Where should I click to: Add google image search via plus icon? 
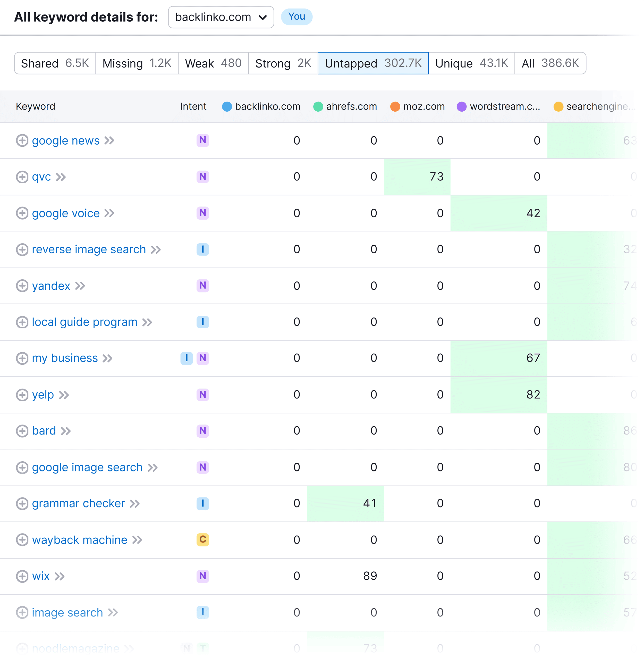point(22,468)
